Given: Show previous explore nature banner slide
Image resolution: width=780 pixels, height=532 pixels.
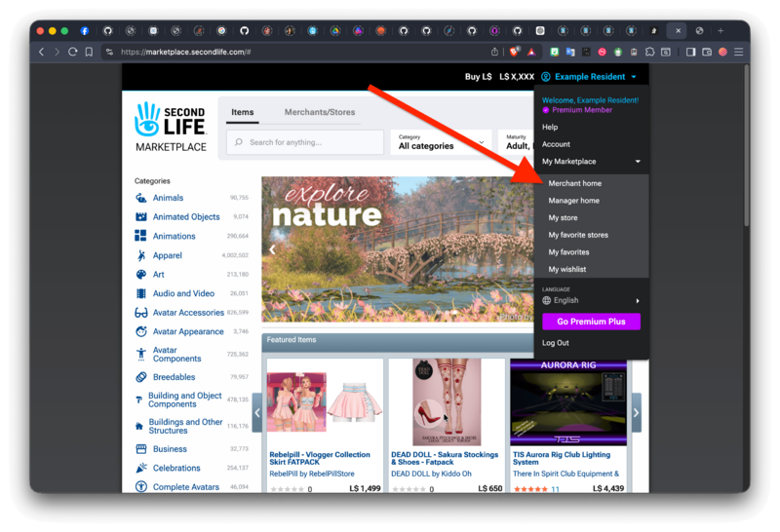Looking at the screenshot, I should [273, 249].
